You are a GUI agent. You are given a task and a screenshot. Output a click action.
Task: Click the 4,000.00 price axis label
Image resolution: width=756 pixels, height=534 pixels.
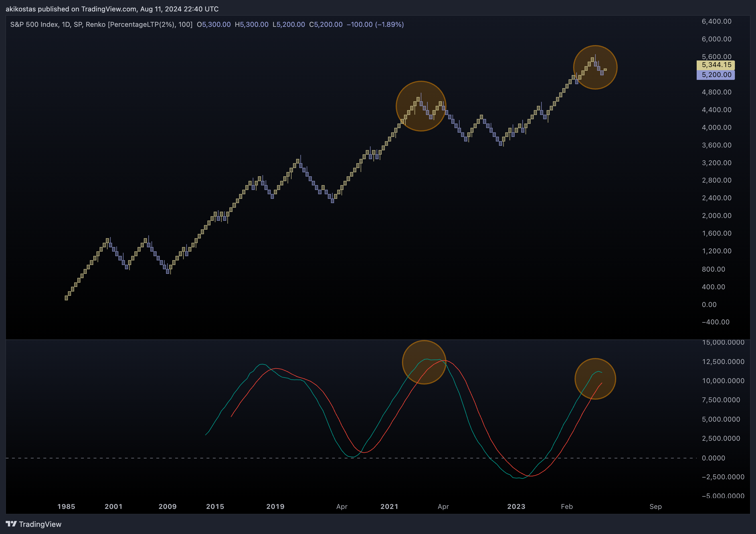point(716,128)
